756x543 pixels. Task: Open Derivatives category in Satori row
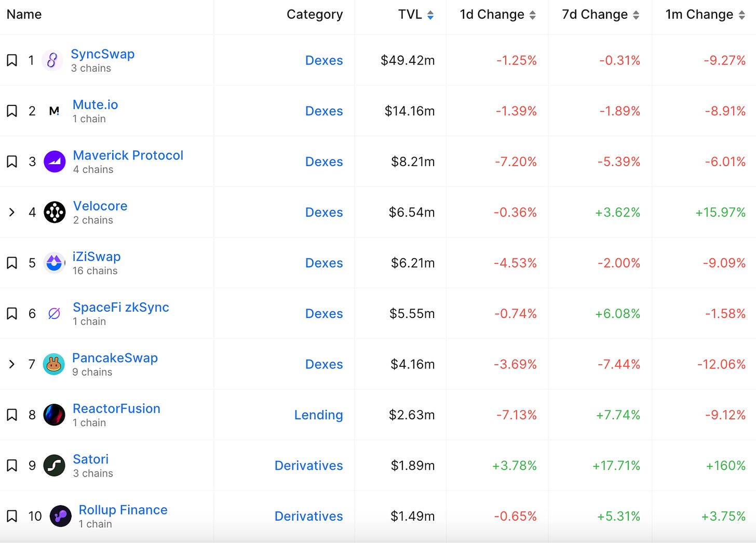(x=308, y=466)
